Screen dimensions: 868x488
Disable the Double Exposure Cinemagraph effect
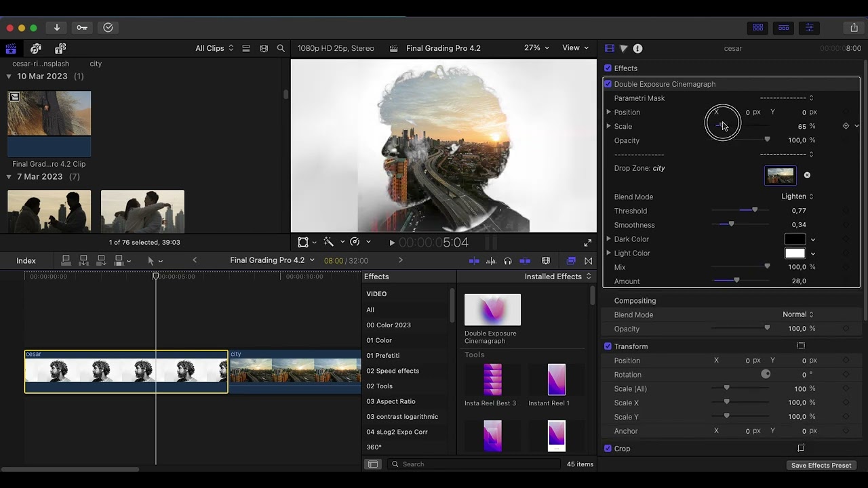pos(608,84)
